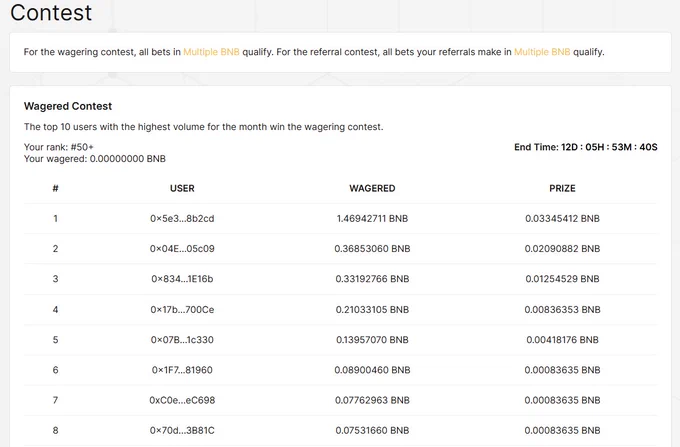Click prize value 0.03345412 BNB
680x447 pixels.
pos(562,219)
